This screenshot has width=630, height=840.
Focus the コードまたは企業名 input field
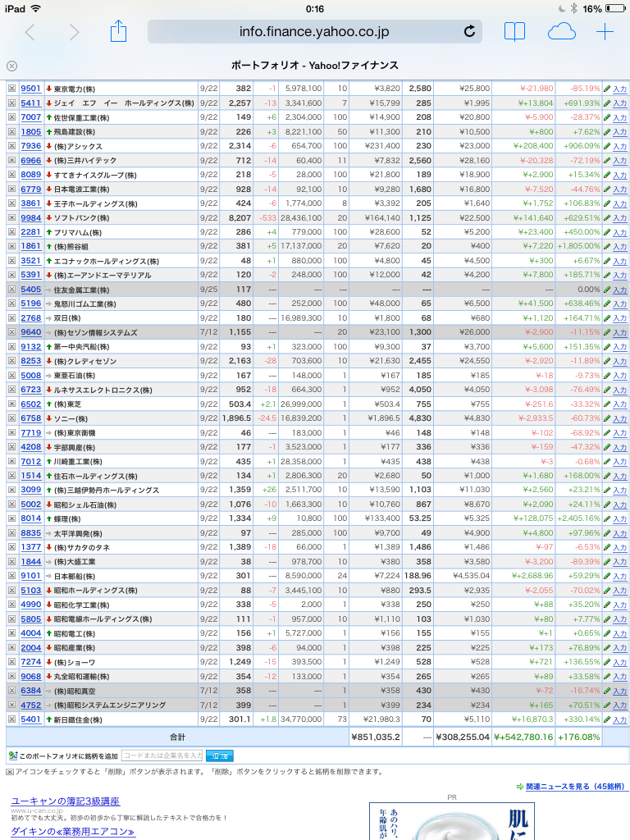tap(162, 756)
